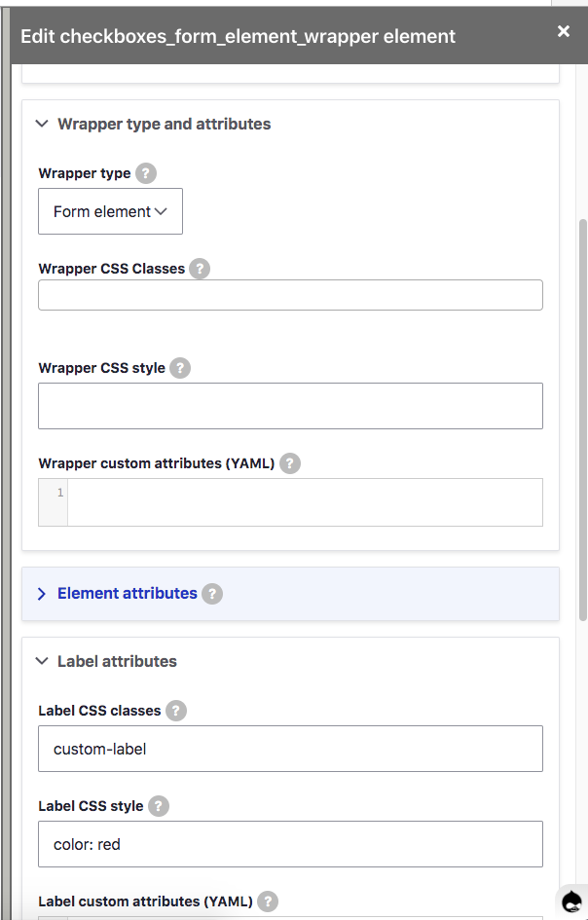Click the 'Wrapper CSS style' label

pos(101,368)
